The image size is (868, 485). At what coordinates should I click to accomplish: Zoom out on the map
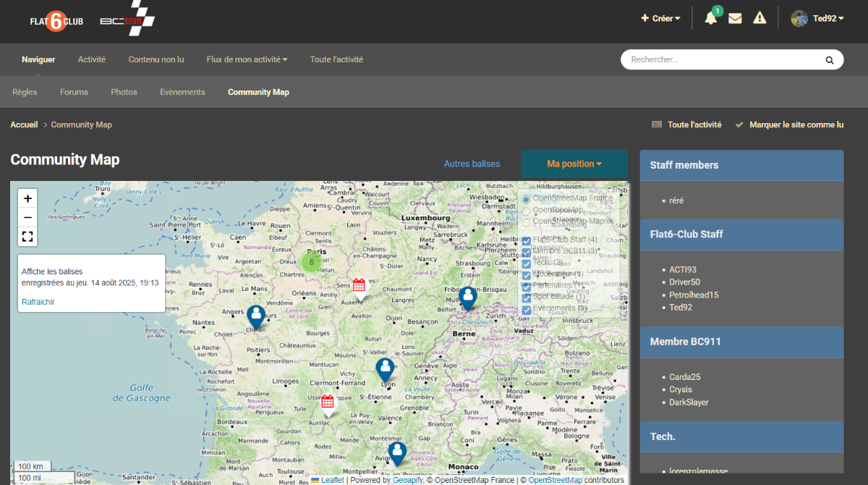click(27, 217)
